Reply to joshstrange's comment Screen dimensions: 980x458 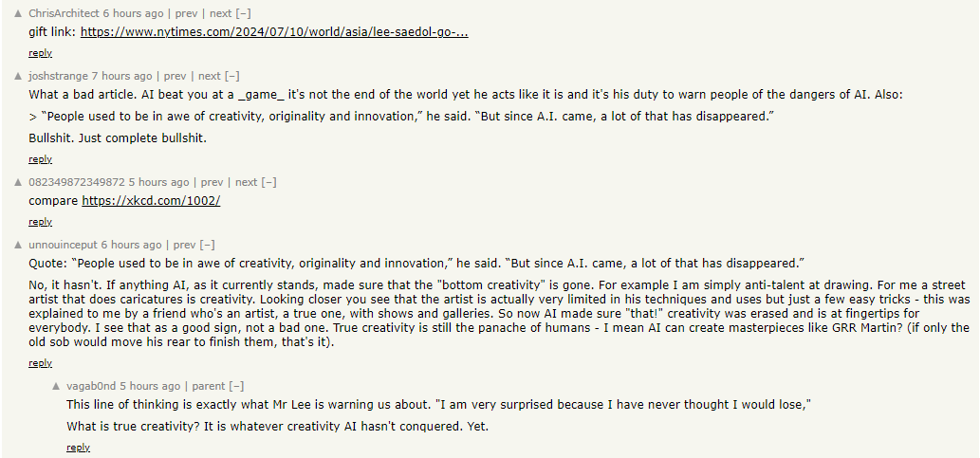pyautogui.click(x=41, y=159)
